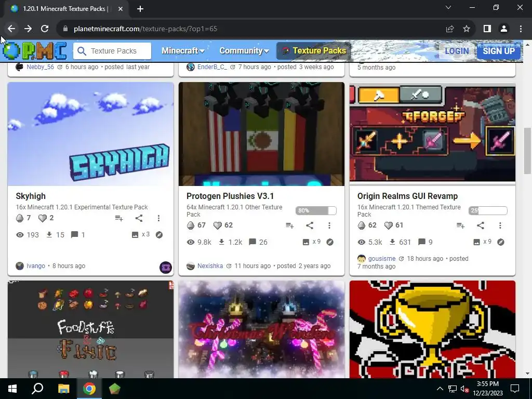Share Origin Realms GUI Revamp
This screenshot has width=532, height=399.
pos(481,225)
